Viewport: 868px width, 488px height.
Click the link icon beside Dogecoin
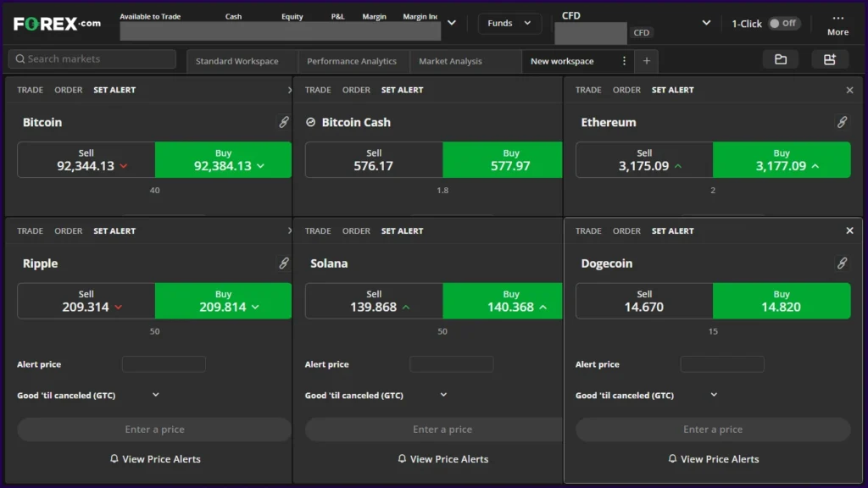click(843, 263)
